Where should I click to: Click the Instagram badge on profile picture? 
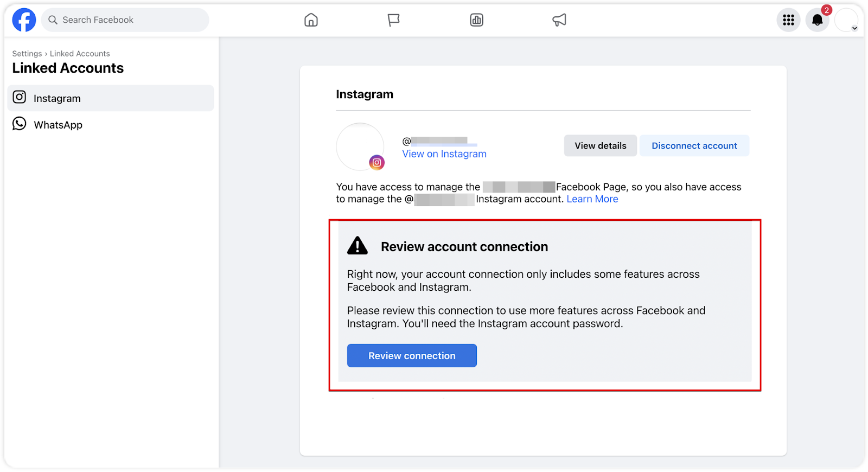point(377,162)
